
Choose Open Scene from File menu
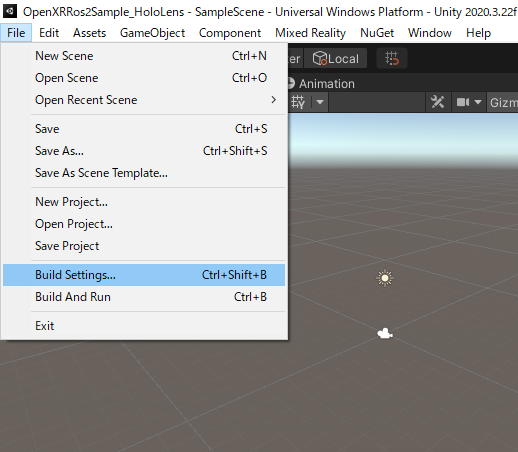pyautogui.click(x=144, y=78)
